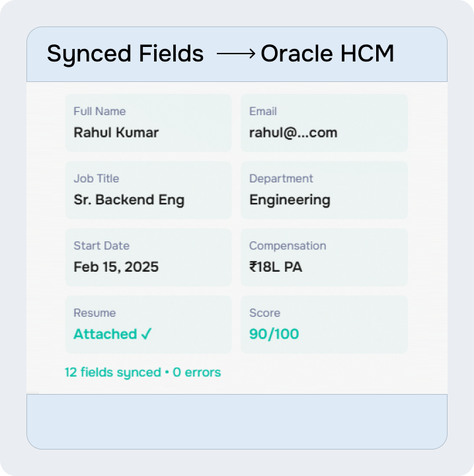This screenshot has width=474, height=476.
Task: Open the Full Name field card
Action: click(148, 123)
